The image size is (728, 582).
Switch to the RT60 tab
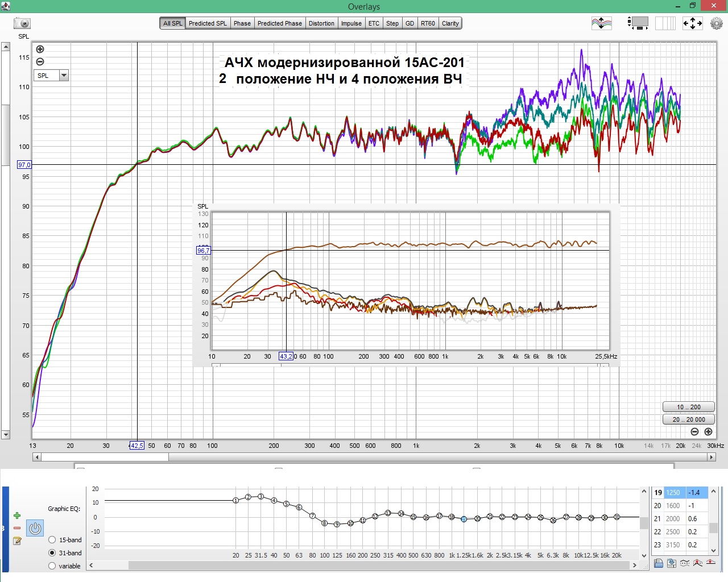click(x=428, y=23)
